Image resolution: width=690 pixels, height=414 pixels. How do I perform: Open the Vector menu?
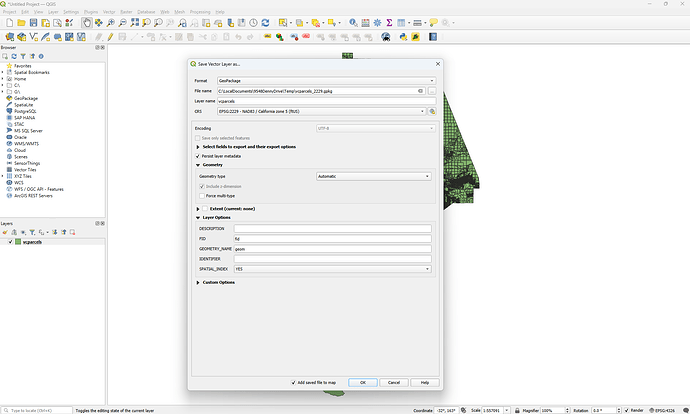105,12
